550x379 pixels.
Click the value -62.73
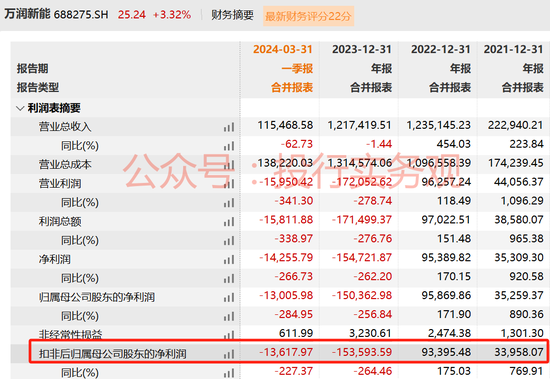pyautogui.click(x=297, y=144)
